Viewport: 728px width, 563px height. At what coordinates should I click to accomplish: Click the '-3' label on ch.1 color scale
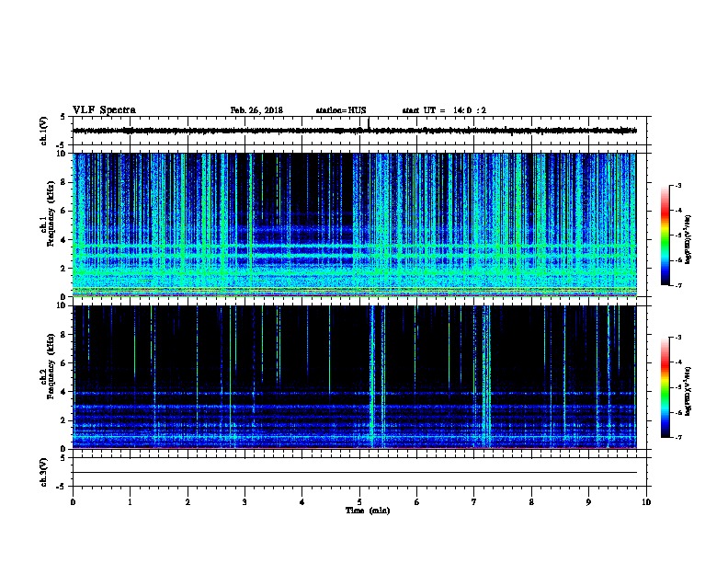coord(678,185)
